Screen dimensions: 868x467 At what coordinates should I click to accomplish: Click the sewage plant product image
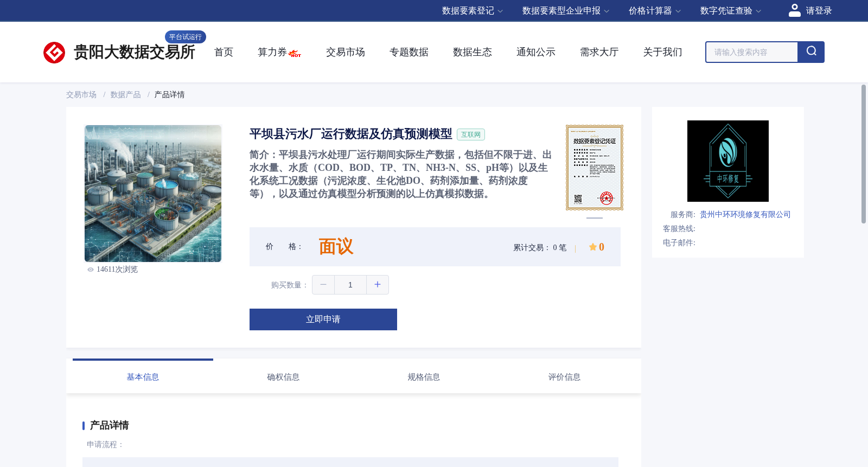point(153,194)
